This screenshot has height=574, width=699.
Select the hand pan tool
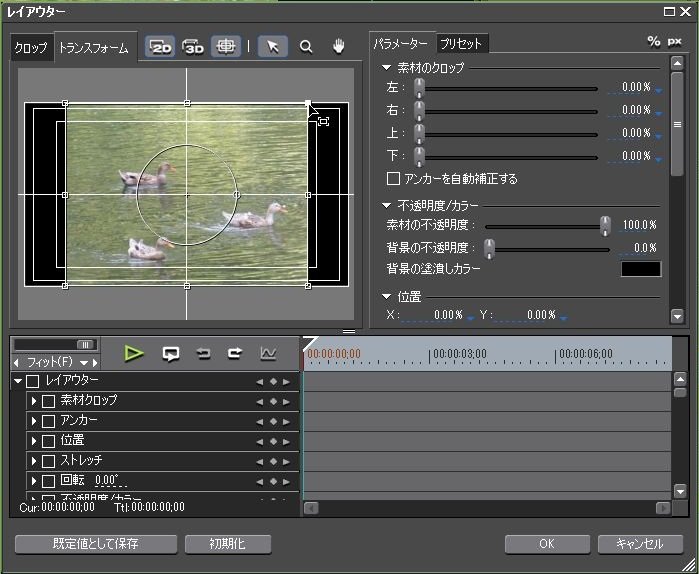tap(339, 46)
